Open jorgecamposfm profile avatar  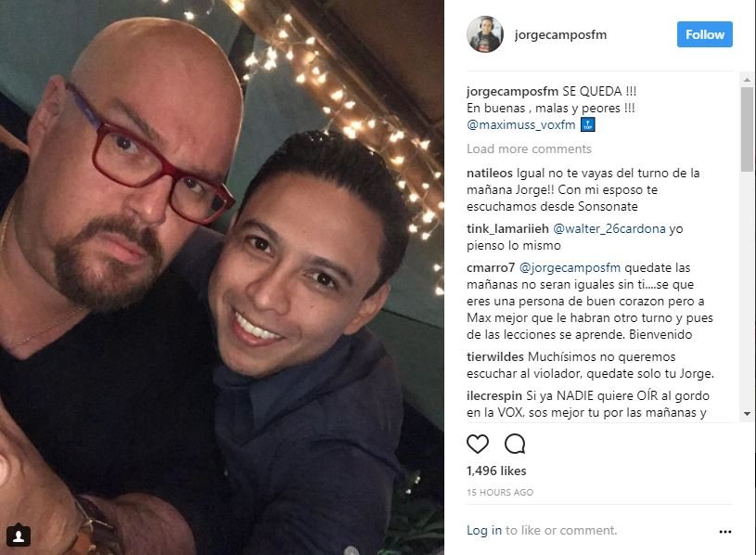pos(485,34)
